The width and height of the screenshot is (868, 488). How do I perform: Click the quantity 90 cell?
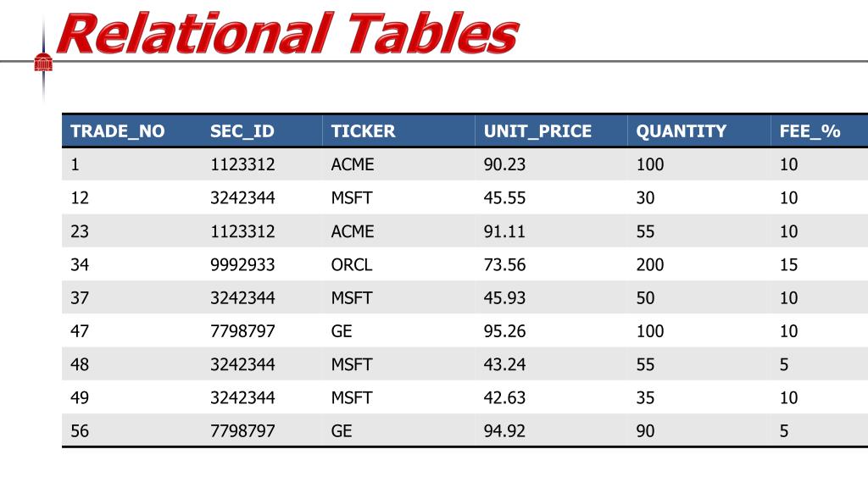tap(645, 431)
